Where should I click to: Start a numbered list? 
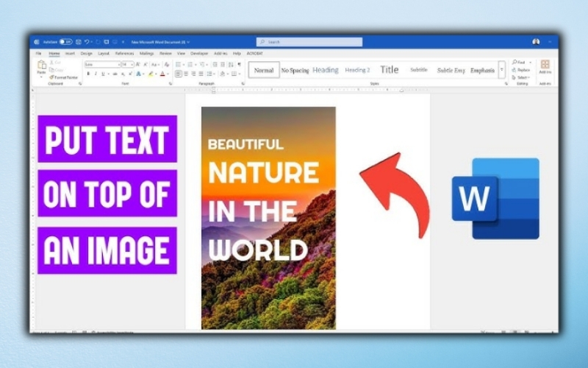click(190, 65)
